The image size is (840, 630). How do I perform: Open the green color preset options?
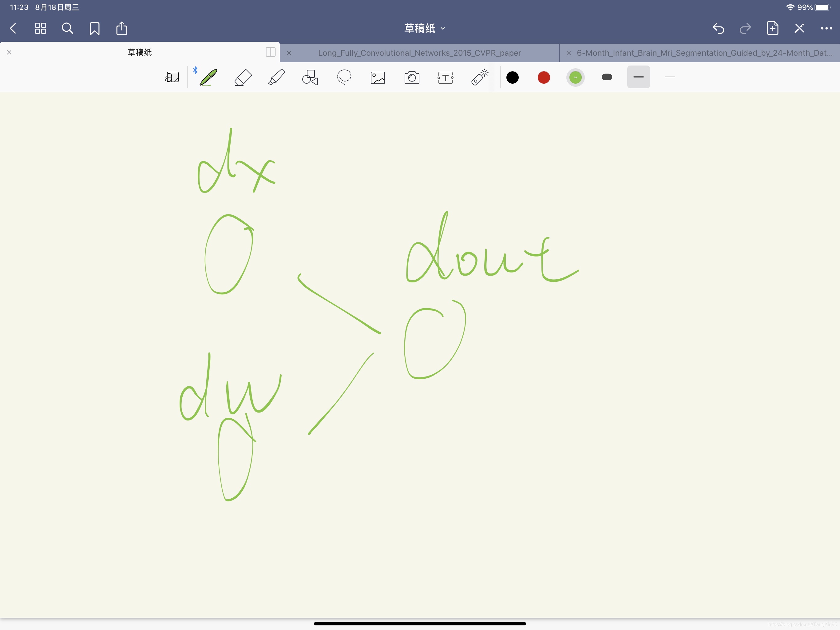coord(575,78)
